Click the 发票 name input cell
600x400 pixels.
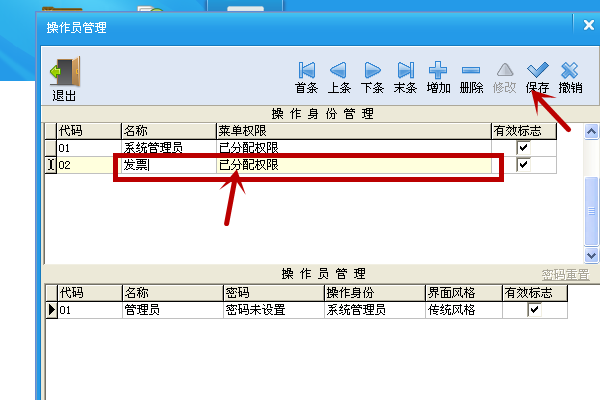point(169,165)
